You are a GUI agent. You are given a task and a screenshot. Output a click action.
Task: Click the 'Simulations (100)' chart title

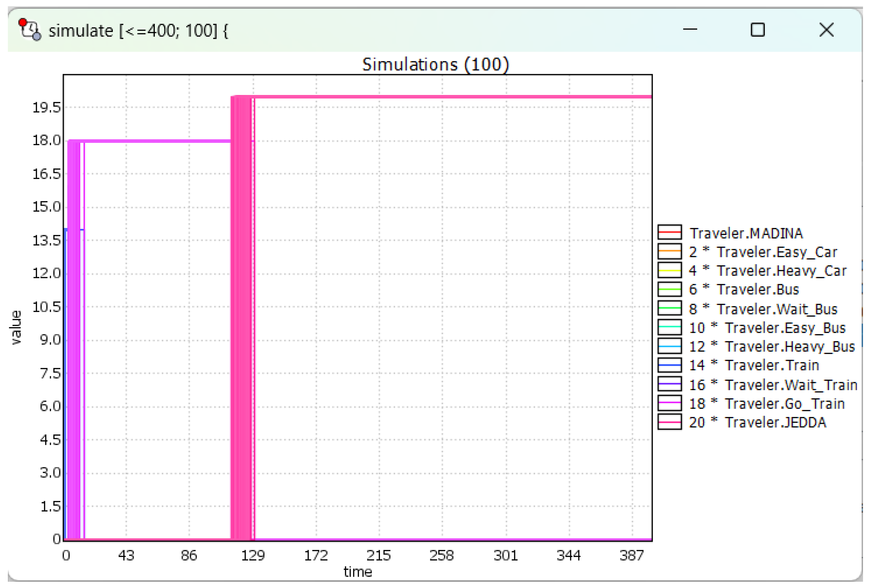tap(435, 64)
